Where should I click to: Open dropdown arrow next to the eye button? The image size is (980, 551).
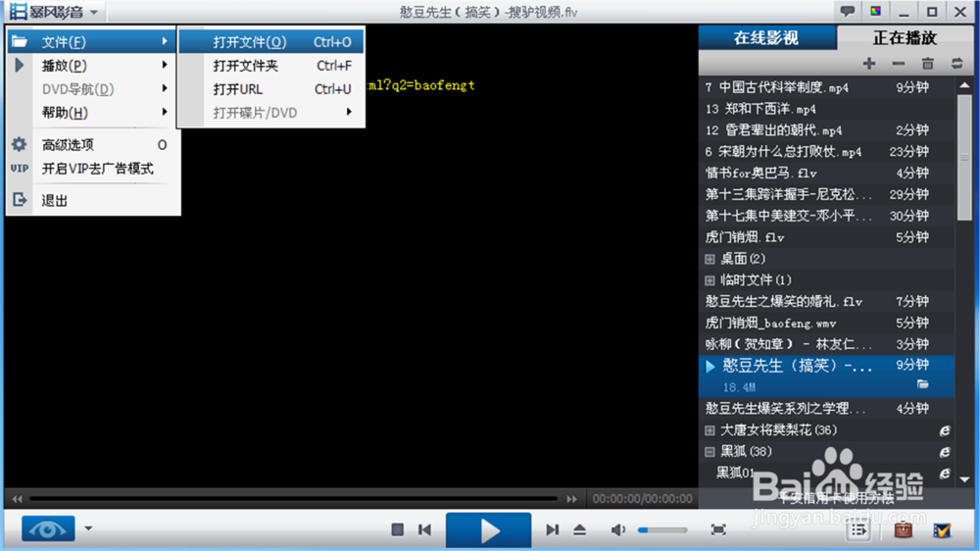(x=89, y=528)
